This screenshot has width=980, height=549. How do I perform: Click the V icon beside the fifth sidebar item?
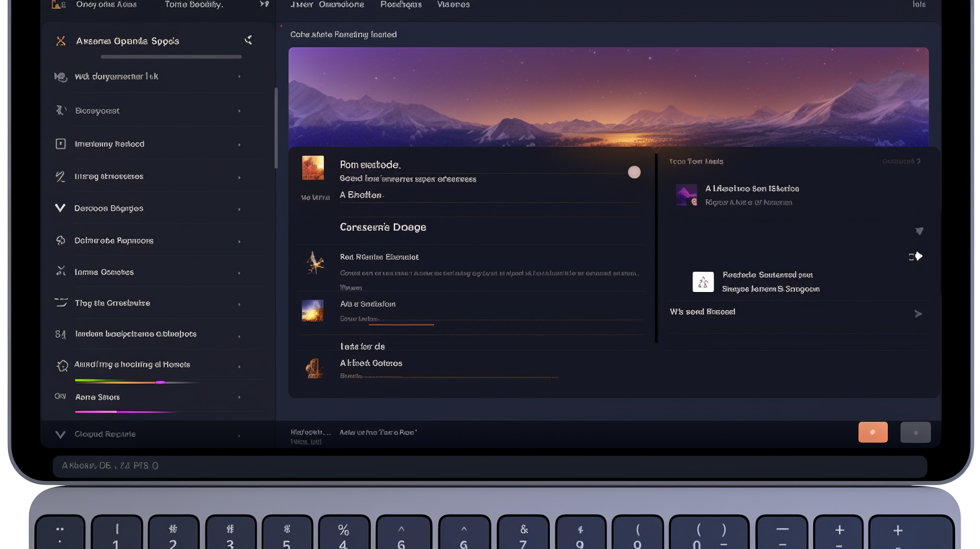coord(60,209)
